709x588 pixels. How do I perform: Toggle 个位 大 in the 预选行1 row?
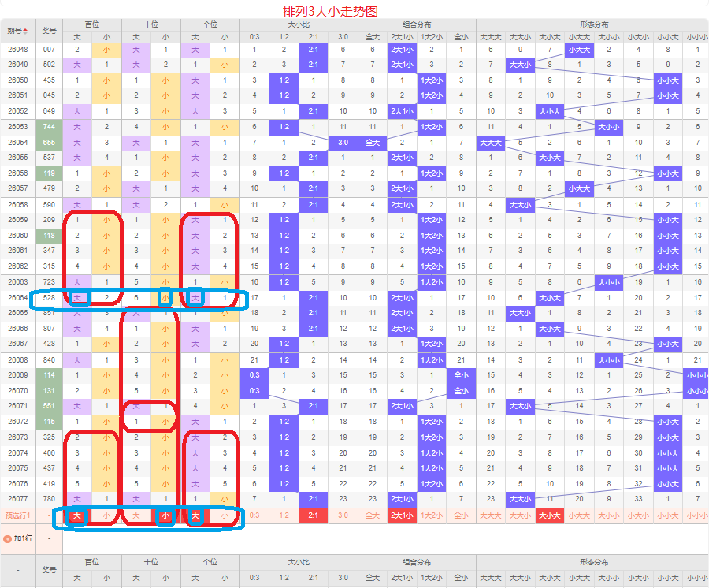(195, 516)
